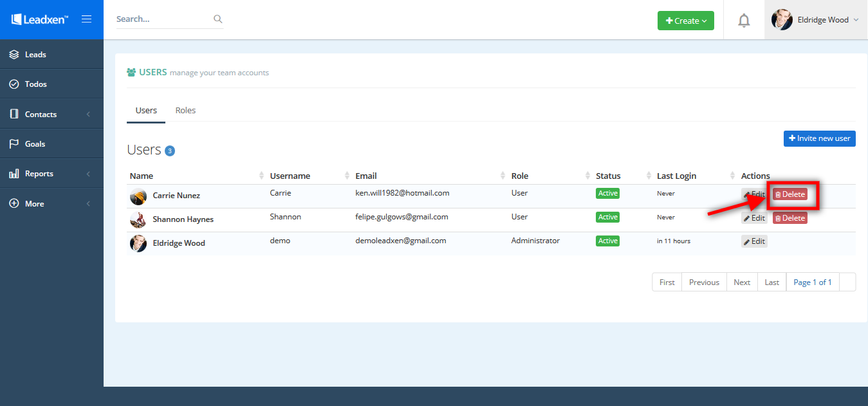Delete the Carrie Nunez user

click(790, 194)
